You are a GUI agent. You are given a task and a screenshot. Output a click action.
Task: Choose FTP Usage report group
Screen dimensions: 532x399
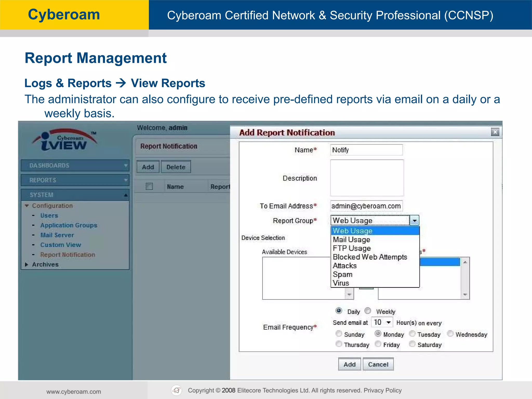point(375,248)
